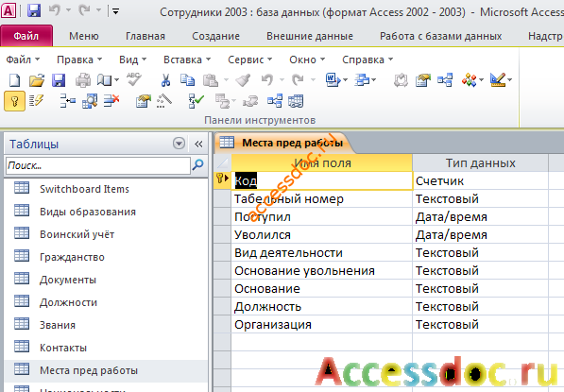Switch to the Внешние данные tab
Image resolution: width=564 pixels, height=392 pixels.
click(310, 36)
